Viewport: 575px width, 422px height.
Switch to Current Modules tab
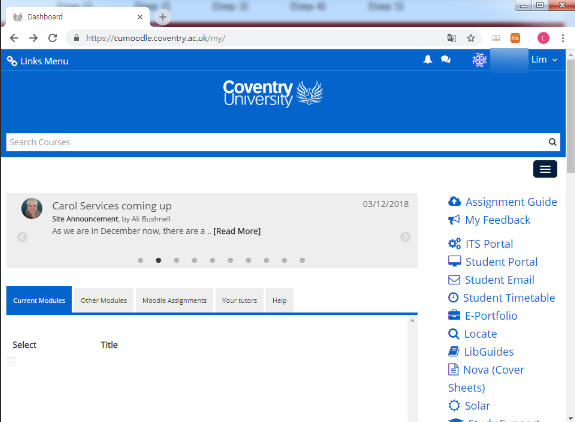(x=39, y=300)
